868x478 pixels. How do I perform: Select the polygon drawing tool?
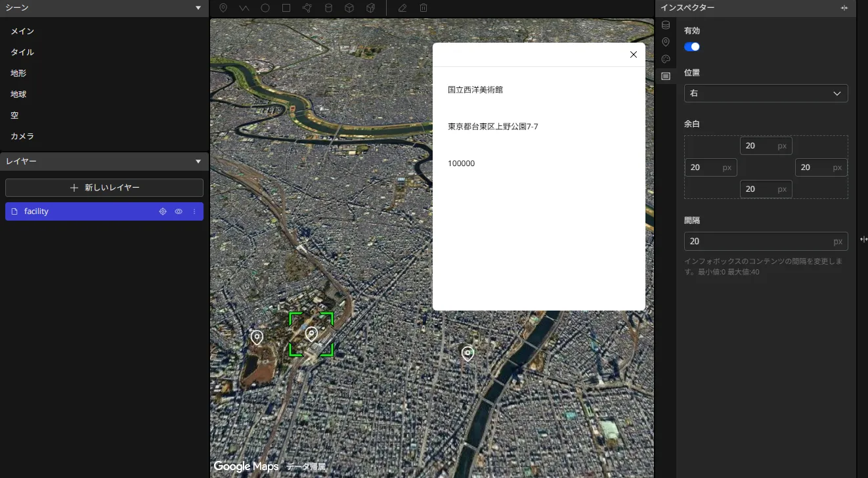307,8
